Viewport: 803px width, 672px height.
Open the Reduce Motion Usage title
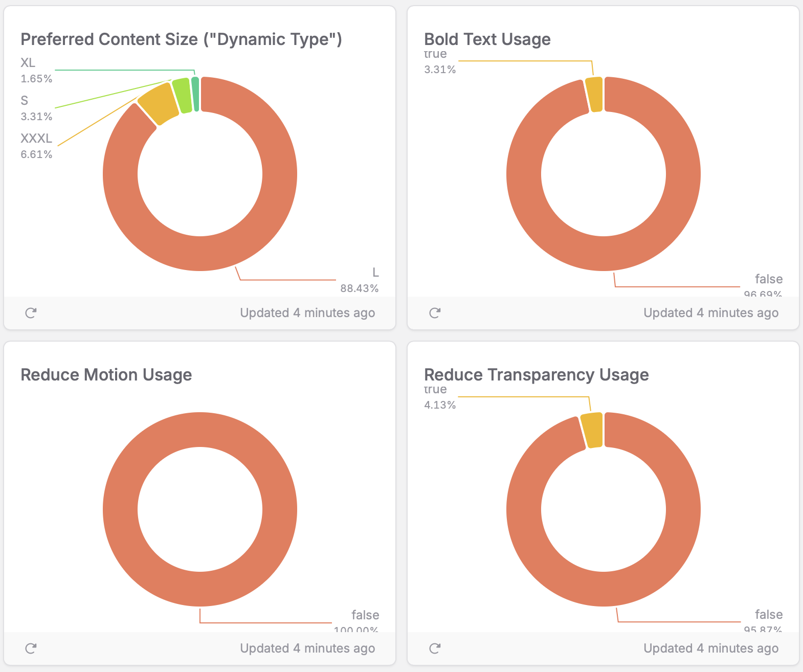pyautogui.click(x=106, y=375)
